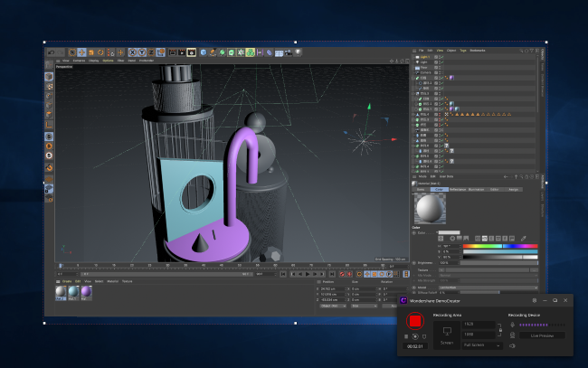588x368 pixels.
Task: Click the material preview sphere
Action: coord(430,209)
